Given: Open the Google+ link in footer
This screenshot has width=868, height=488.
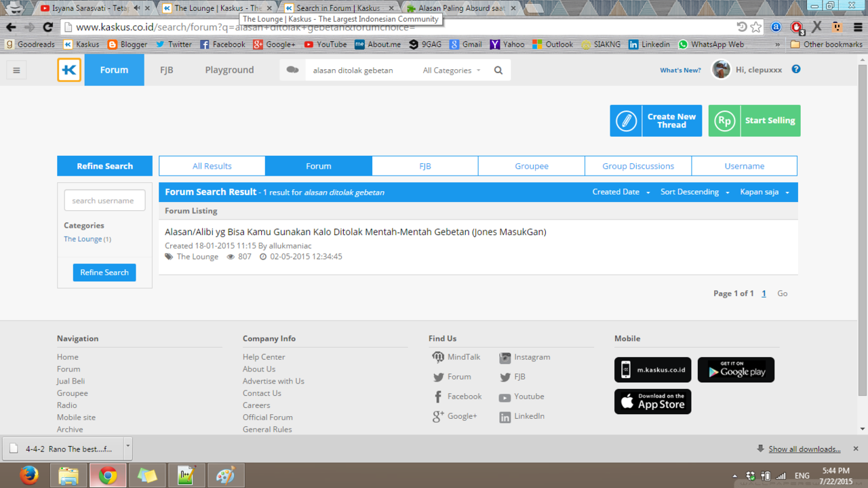Looking at the screenshot, I should [x=455, y=416].
